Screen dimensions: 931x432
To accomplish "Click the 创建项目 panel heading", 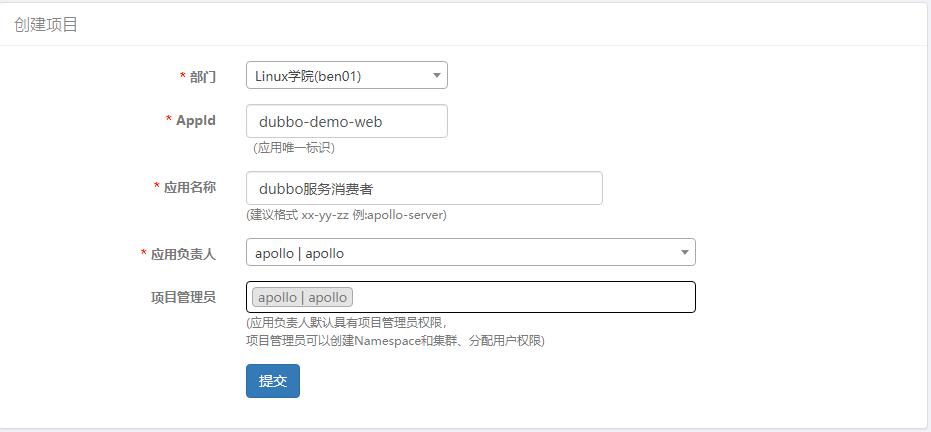I will [x=46, y=25].
